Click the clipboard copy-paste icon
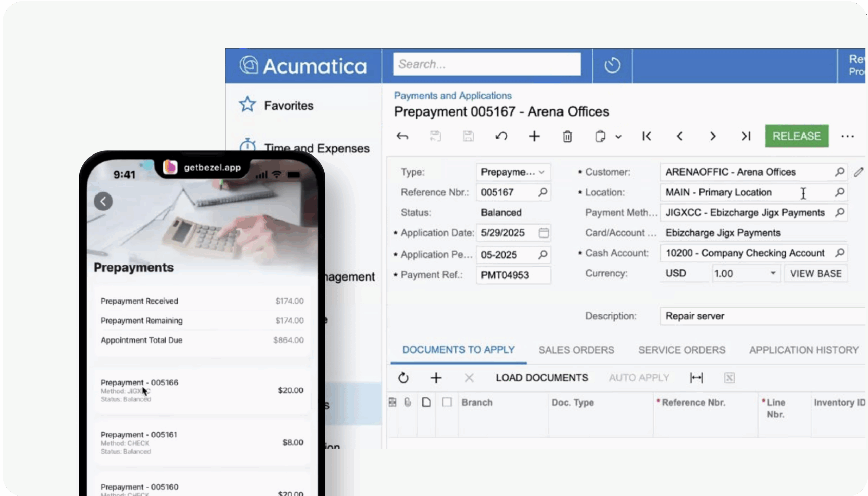 pyautogui.click(x=600, y=136)
